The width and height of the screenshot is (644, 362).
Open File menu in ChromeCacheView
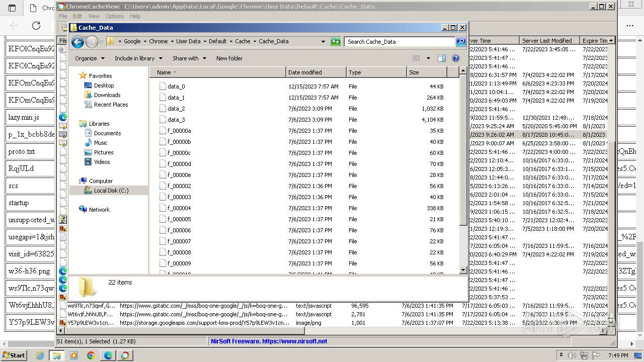63,16
